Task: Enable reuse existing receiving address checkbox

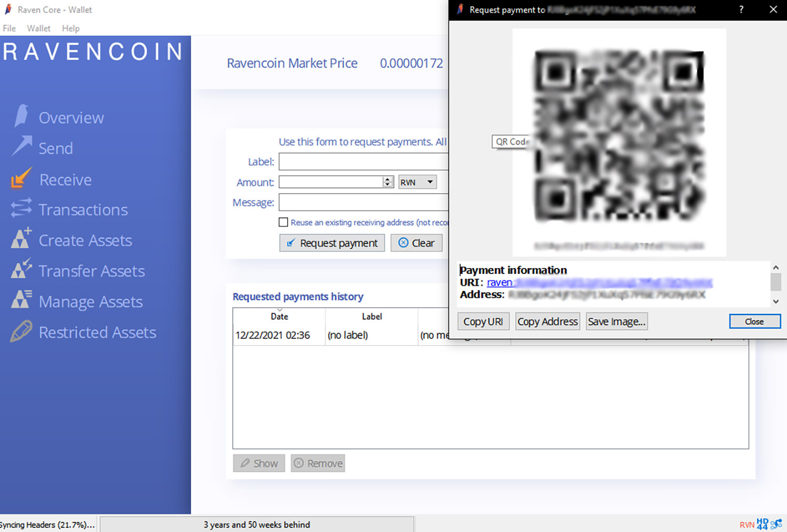Action: pyautogui.click(x=283, y=222)
